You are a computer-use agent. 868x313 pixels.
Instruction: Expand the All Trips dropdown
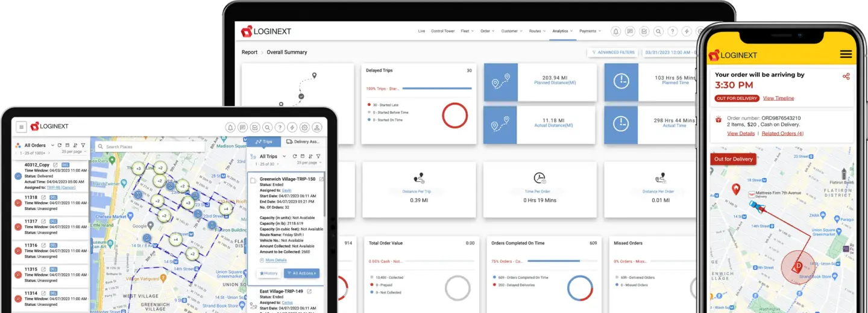point(284,156)
